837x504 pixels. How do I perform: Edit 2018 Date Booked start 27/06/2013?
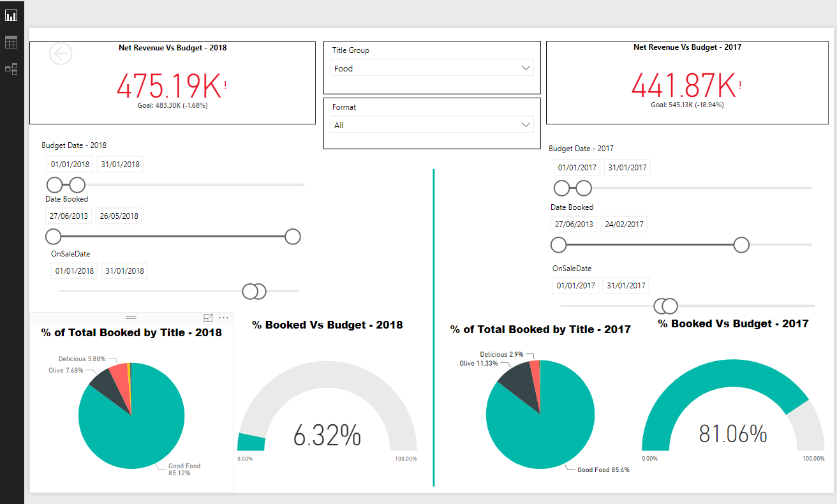[69, 216]
